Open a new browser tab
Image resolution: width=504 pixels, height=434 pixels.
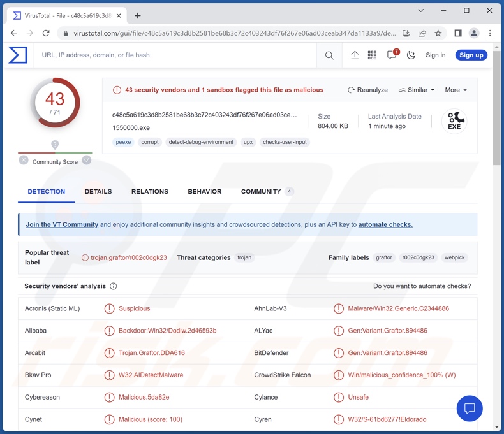coord(138,15)
